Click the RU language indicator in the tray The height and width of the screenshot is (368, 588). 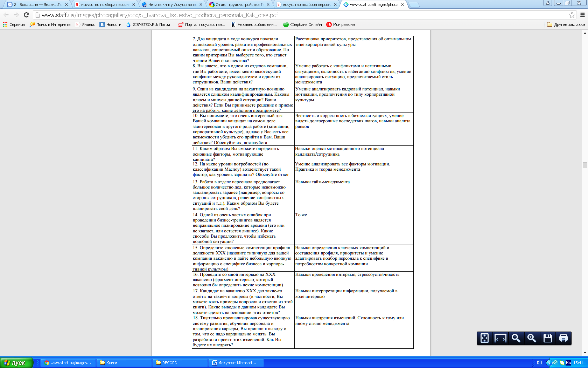click(539, 363)
